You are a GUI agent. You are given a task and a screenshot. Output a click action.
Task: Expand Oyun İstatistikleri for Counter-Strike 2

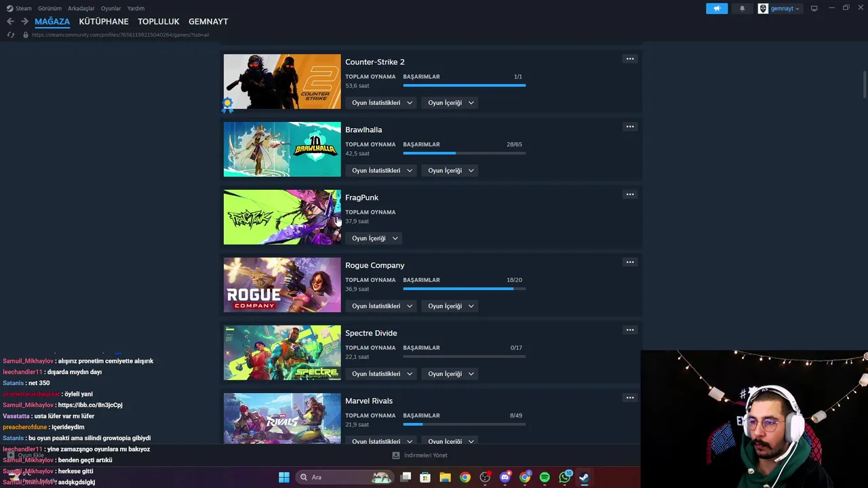pos(382,103)
